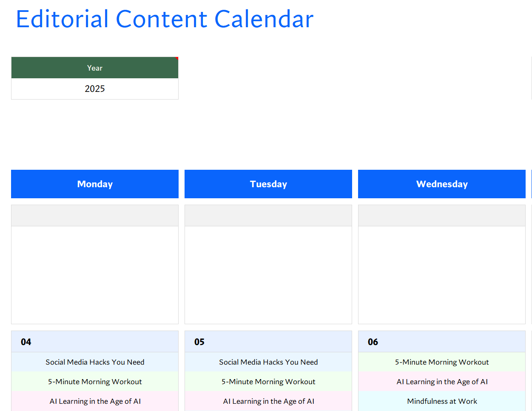Screen dimensions: 532x411
Task: Select the Tuesday column header
Action: 268,184
